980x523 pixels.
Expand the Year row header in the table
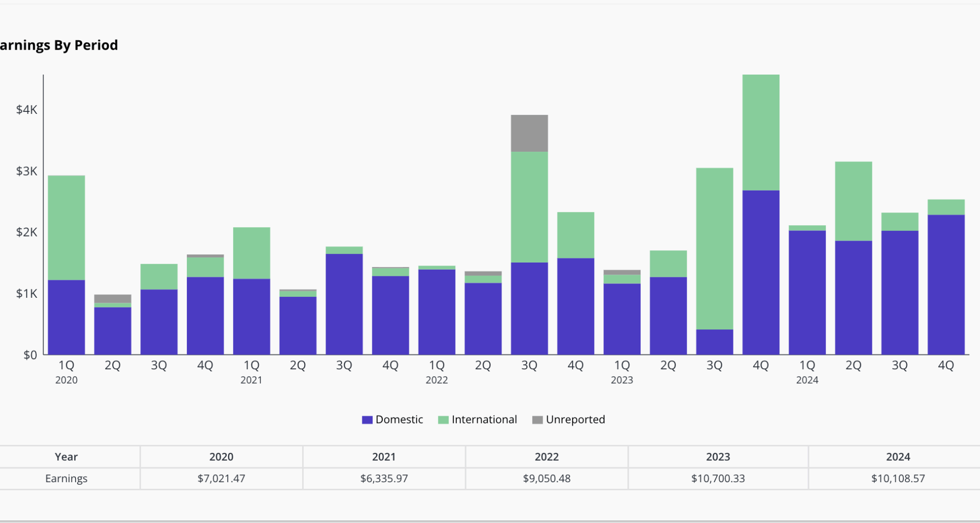(66, 457)
